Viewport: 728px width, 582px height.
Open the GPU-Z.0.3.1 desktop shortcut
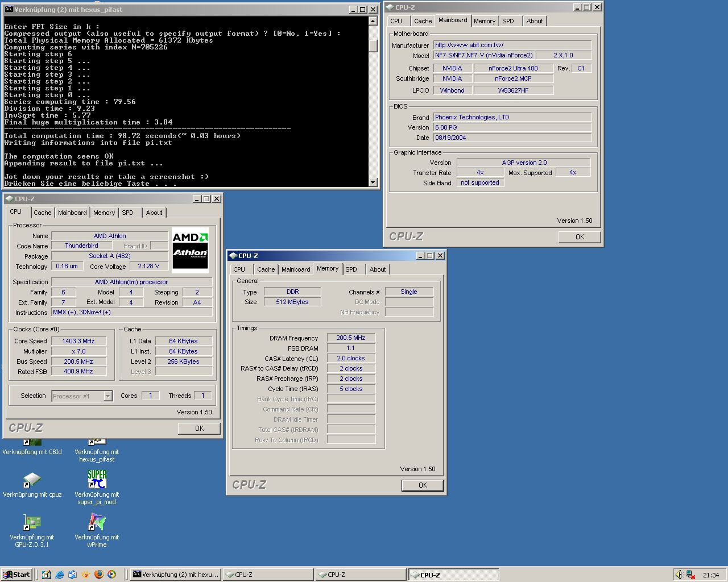[32, 522]
